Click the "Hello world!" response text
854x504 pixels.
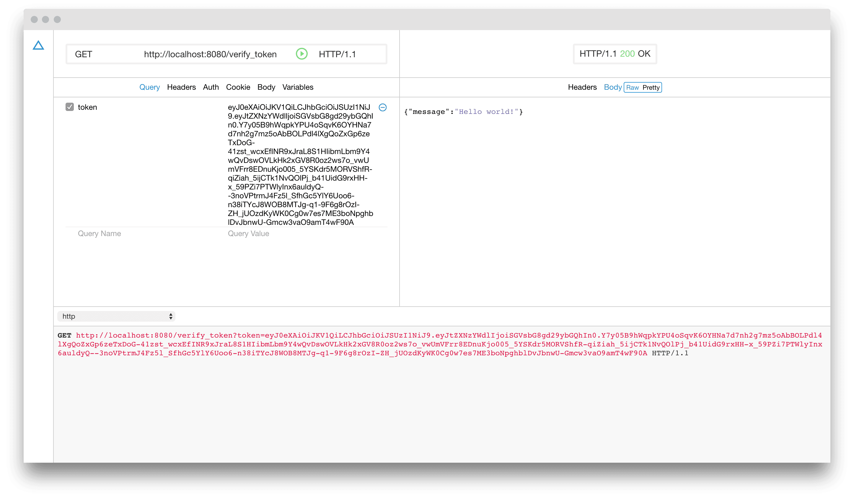click(x=486, y=112)
